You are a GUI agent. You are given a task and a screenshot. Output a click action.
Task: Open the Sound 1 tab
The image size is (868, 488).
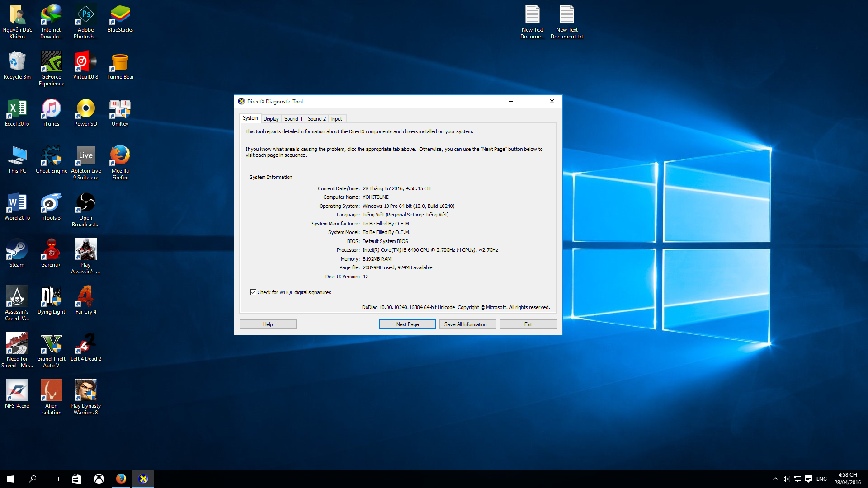pos(293,119)
